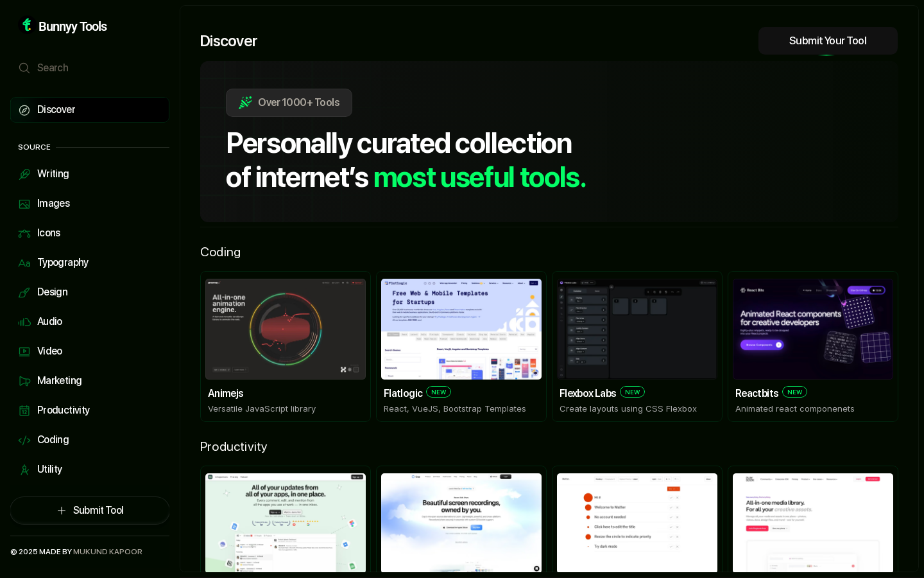924x578 pixels.
Task: Open the 'Welcome to Matter' tool thumbnail
Action: pyautogui.click(x=637, y=523)
